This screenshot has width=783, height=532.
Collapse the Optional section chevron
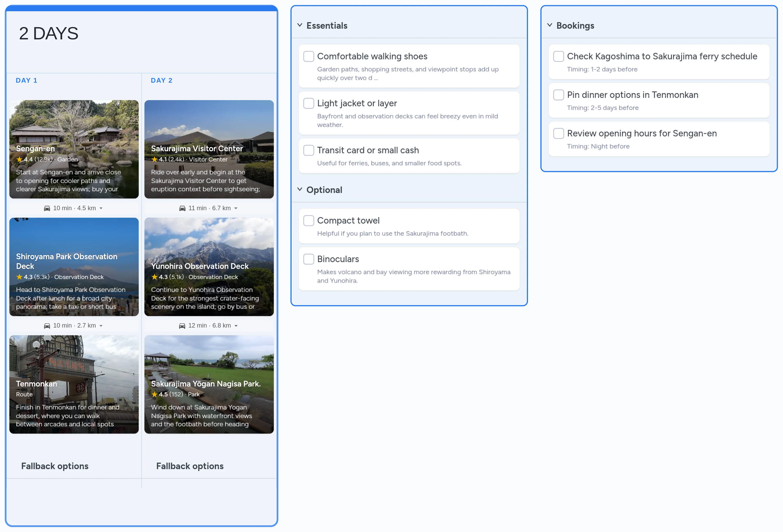(300, 190)
